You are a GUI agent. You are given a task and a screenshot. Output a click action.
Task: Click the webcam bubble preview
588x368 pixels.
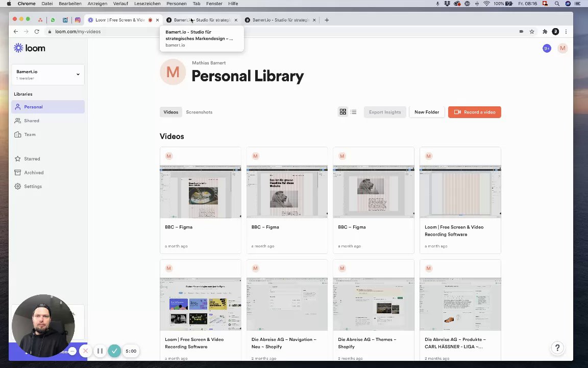coord(43,326)
